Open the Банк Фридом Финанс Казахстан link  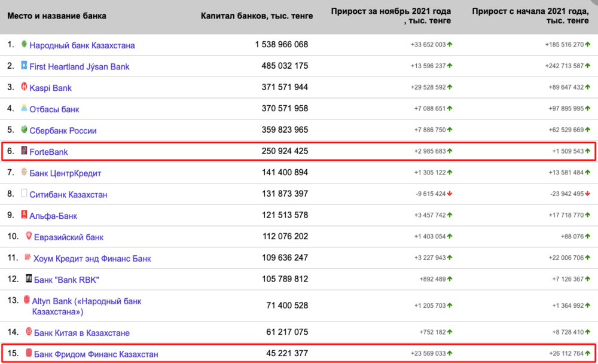pyautogui.click(x=96, y=354)
